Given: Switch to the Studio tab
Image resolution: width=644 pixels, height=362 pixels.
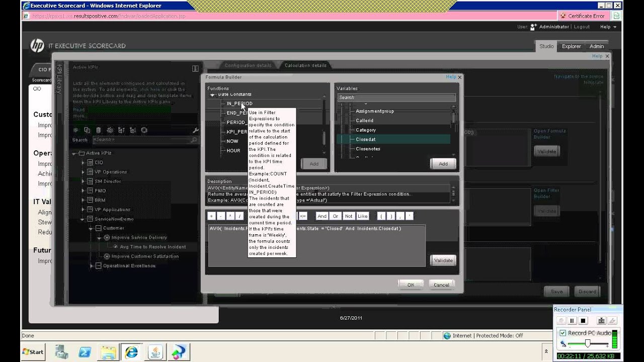Looking at the screenshot, I should (546, 46).
